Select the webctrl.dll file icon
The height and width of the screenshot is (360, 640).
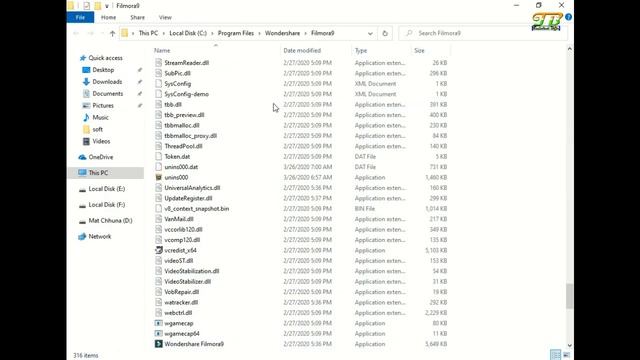click(x=158, y=313)
